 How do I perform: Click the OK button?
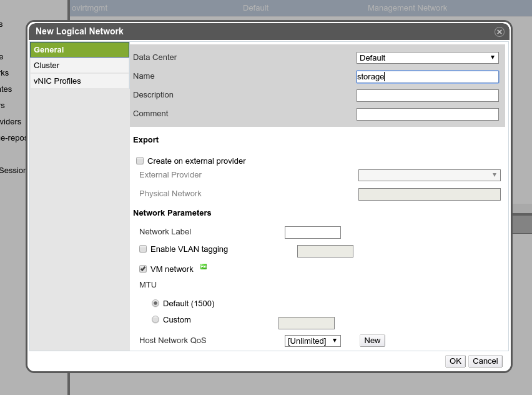455,361
